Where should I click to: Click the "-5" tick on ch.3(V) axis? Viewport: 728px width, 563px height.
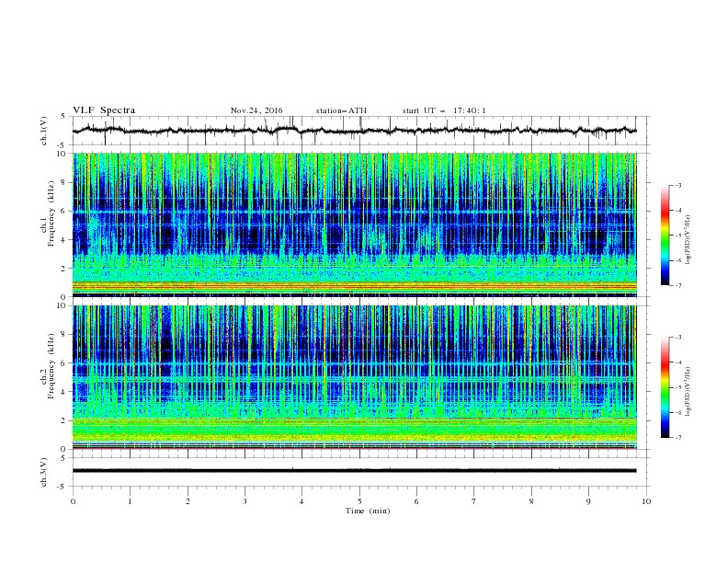[61, 487]
